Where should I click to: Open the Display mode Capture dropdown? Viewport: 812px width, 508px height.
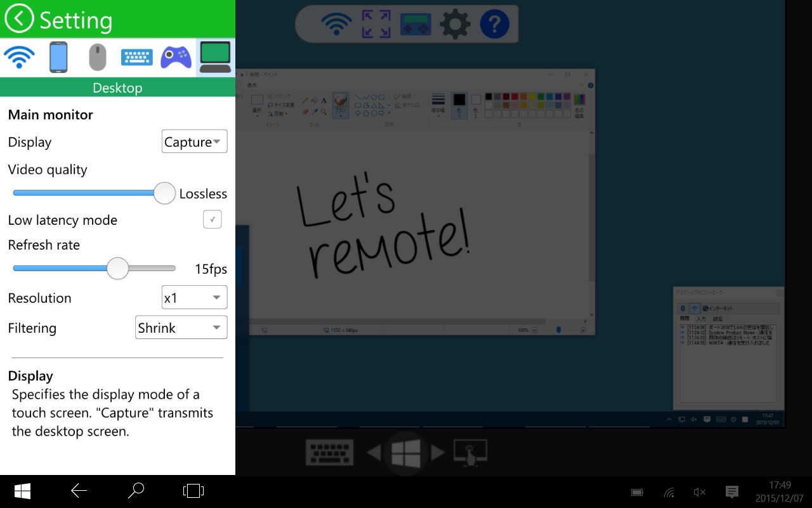coord(194,142)
